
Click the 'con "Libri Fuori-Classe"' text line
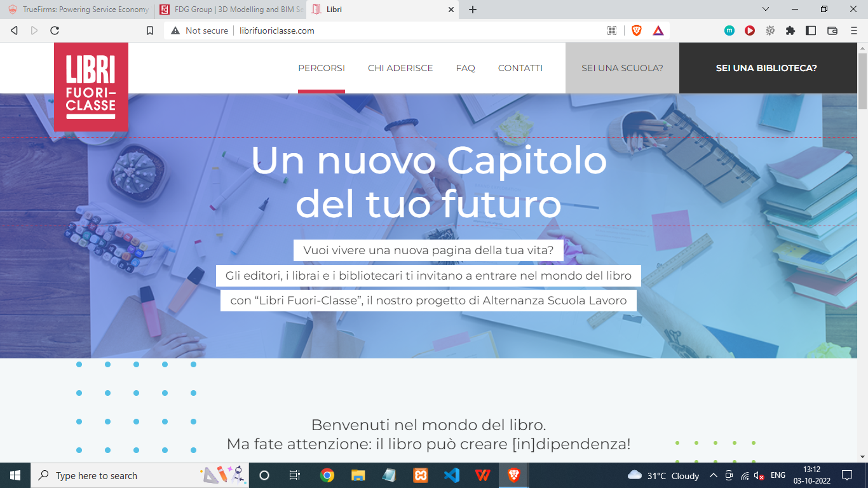[428, 301]
